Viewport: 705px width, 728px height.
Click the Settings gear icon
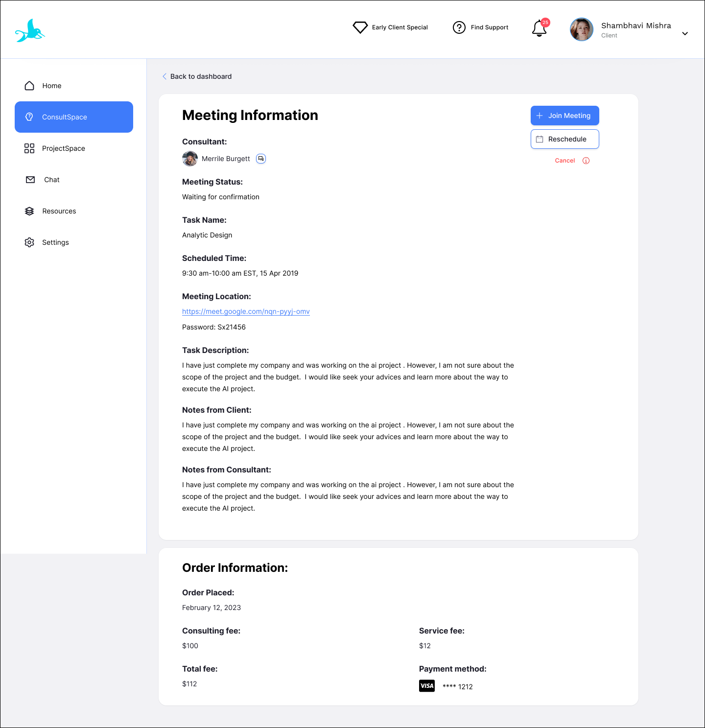click(x=29, y=242)
